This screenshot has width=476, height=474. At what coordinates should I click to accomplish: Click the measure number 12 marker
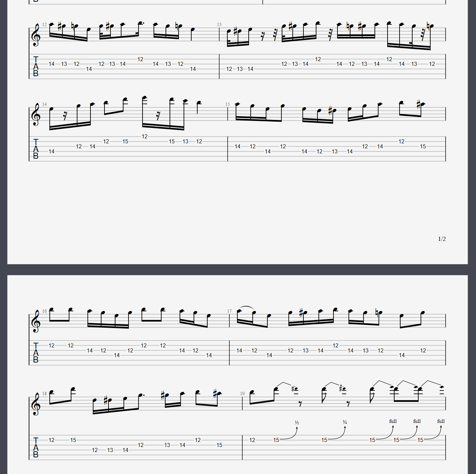coord(44,25)
